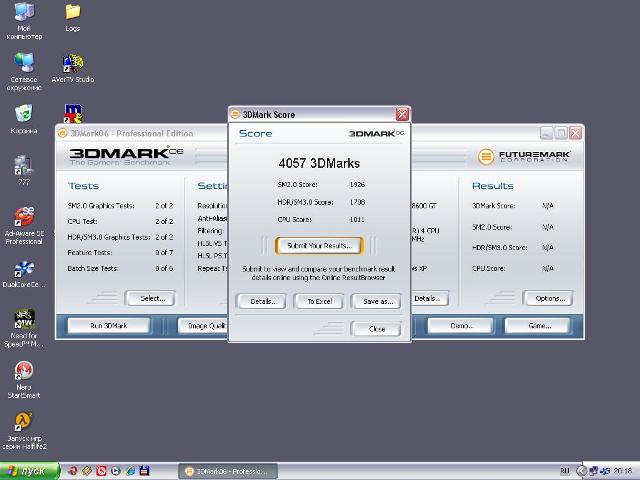Click the taskbar clock
Viewport: 640px width, 480px height.
tap(623, 471)
